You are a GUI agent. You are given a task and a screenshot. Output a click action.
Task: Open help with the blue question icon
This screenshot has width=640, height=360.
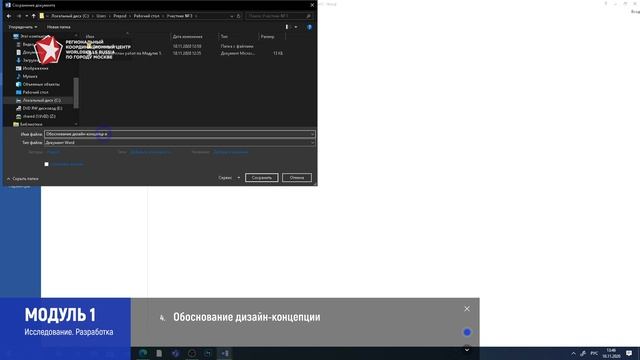[x=309, y=27]
